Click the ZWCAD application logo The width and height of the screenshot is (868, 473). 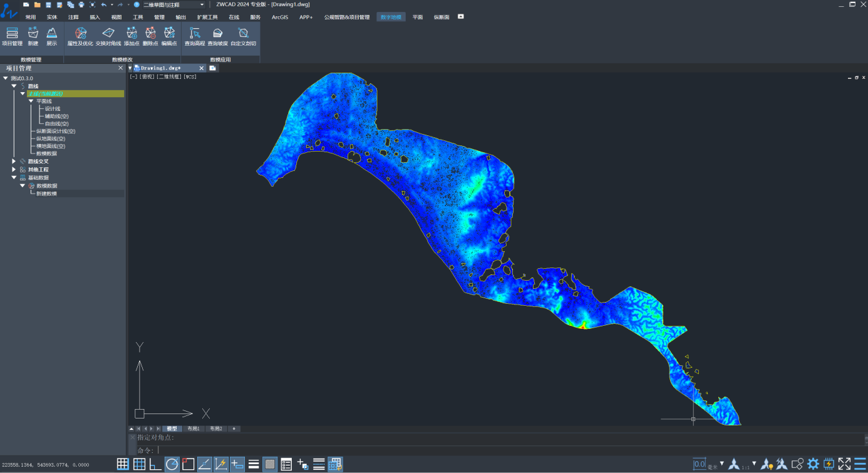(x=9, y=11)
